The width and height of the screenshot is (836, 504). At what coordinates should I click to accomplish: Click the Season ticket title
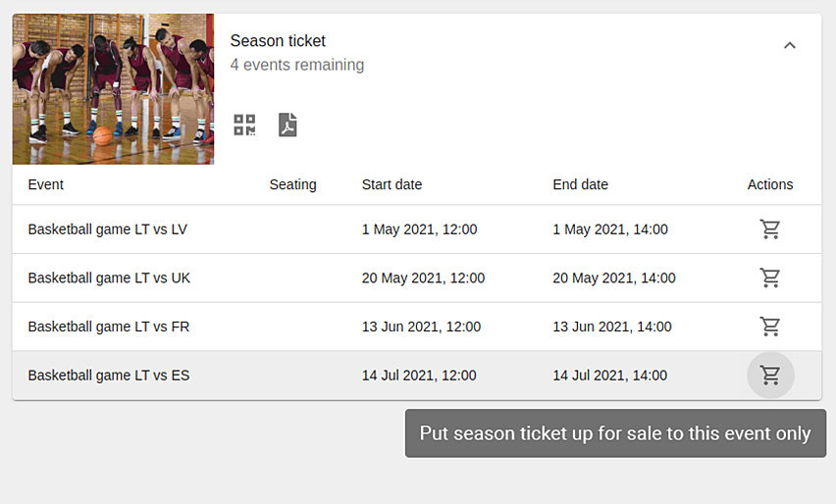[x=278, y=41]
